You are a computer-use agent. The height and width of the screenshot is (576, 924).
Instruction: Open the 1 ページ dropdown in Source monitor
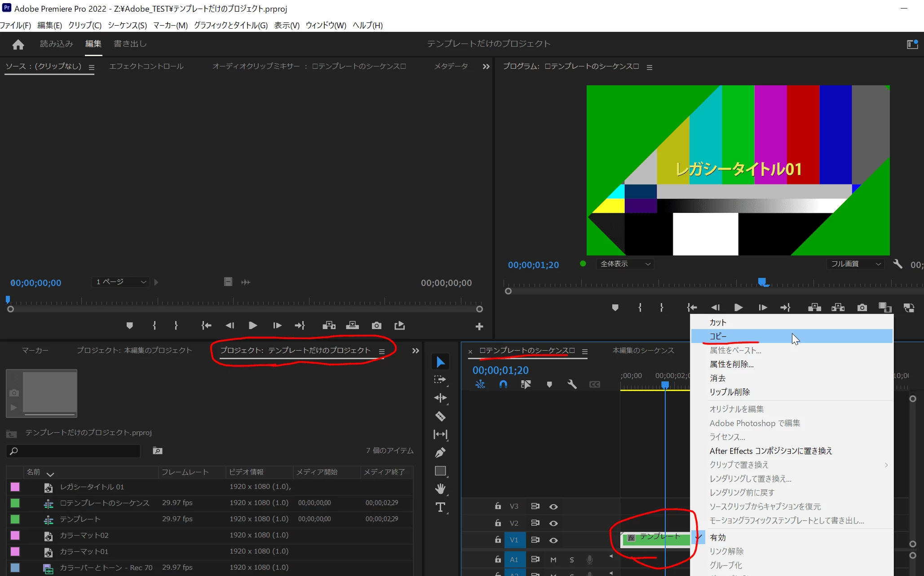(x=120, y=282)
